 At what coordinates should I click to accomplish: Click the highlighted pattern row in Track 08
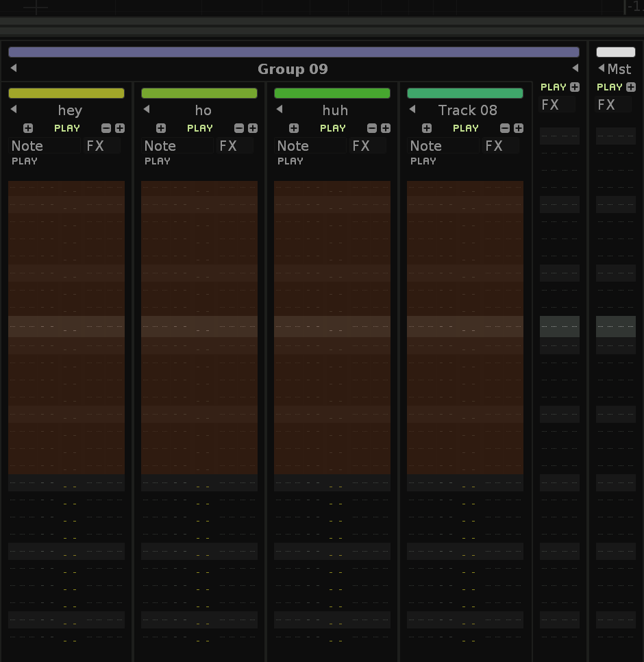click(465, 327)
